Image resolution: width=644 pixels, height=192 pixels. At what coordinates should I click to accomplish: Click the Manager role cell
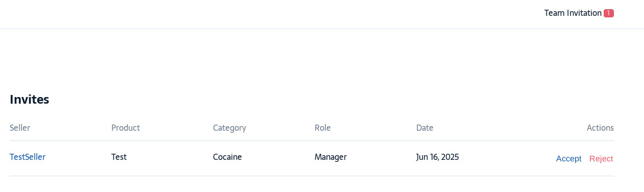(x=330, y=157)
